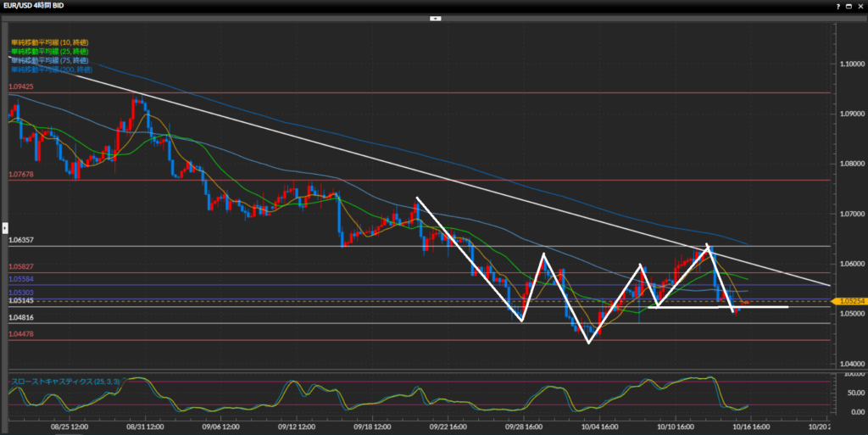Screen dimensions: 868x435
Task: Click the EUR/USD chart title text
Action: point(34,5)
